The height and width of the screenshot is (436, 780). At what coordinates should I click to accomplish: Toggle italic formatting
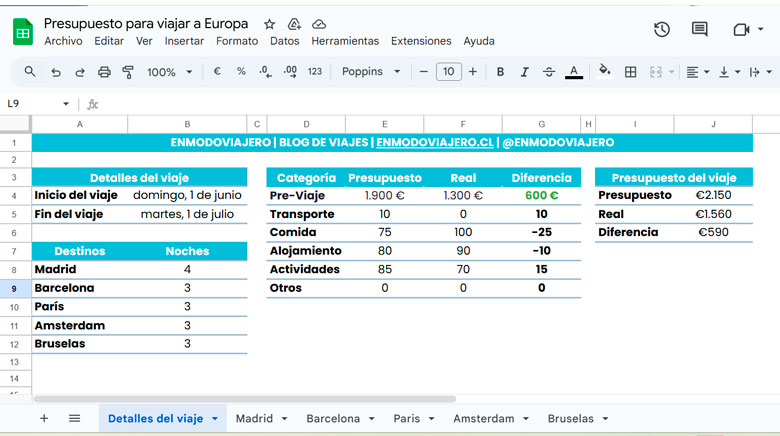point(524,72)
